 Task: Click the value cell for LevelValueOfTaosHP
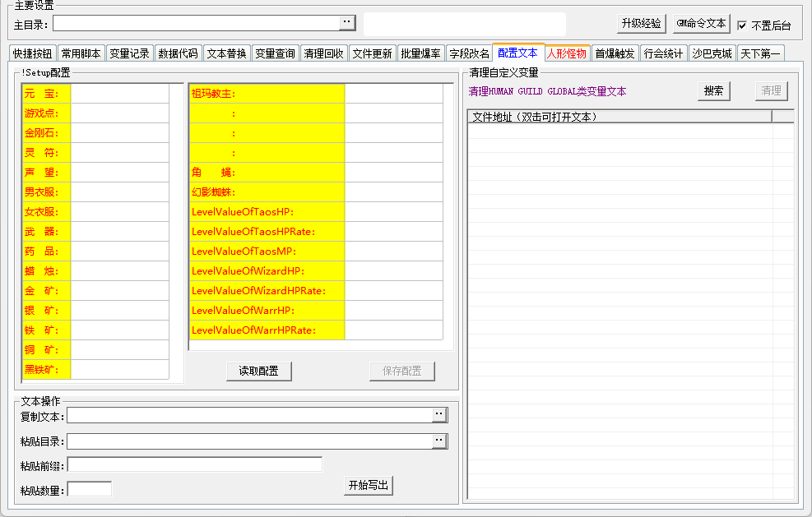(393, 212)
